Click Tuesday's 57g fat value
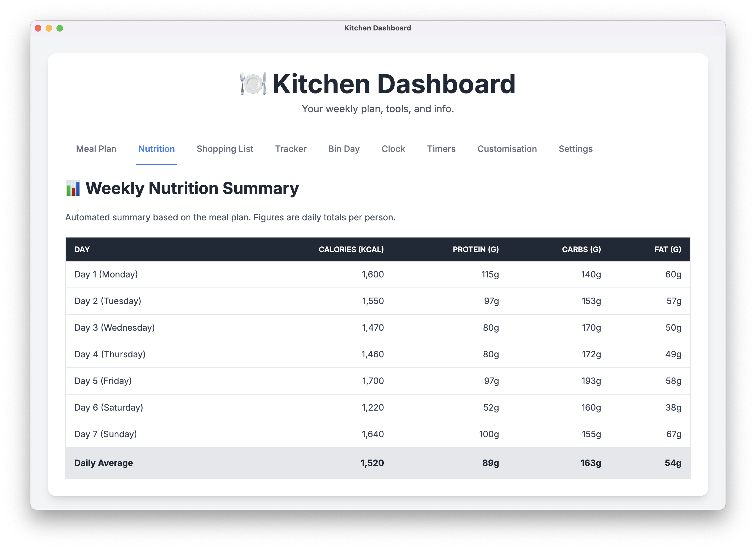The width and height of the screenshot is (756, 550). click(674, 301)
